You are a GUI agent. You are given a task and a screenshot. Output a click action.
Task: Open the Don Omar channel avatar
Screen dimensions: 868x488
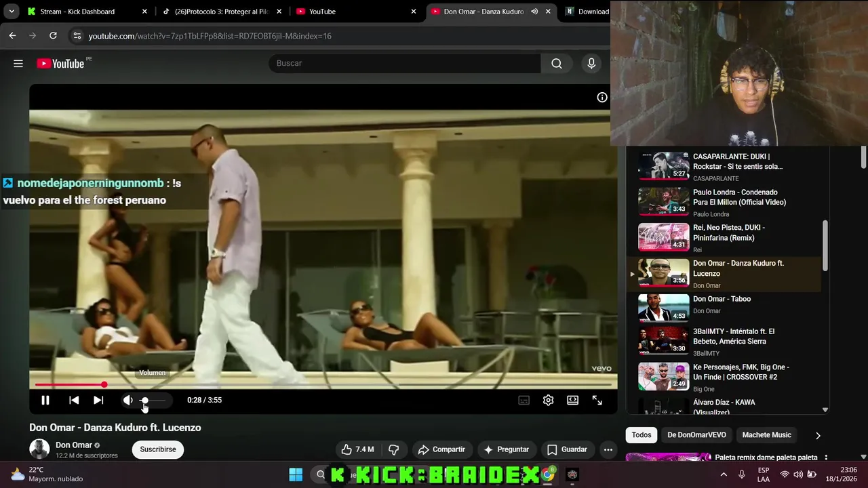coord(39,449)
